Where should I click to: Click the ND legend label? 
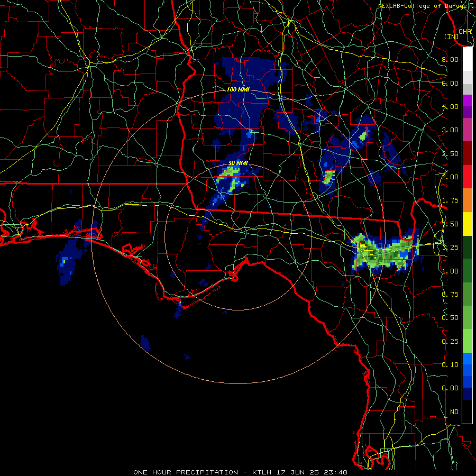click(x=454, y=412)
